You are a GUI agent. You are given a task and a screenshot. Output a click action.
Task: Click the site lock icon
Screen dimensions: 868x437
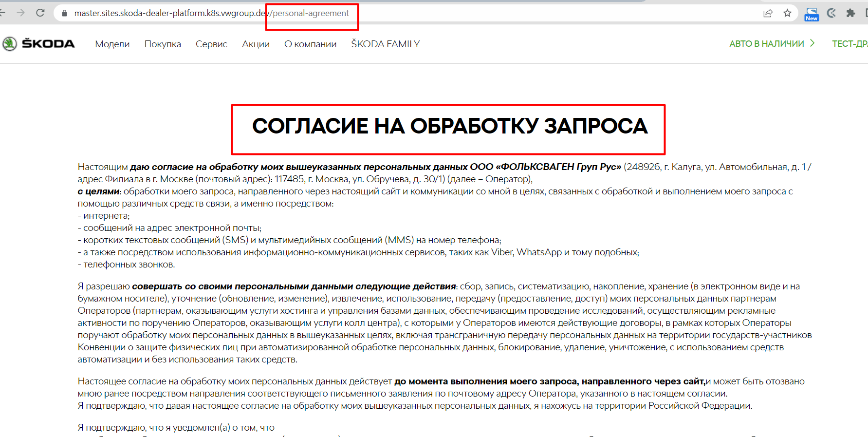tap(64, 13)
